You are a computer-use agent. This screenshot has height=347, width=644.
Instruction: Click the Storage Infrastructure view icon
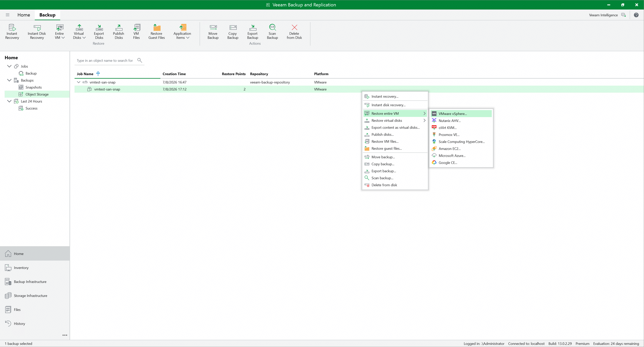tap(8, 296)
